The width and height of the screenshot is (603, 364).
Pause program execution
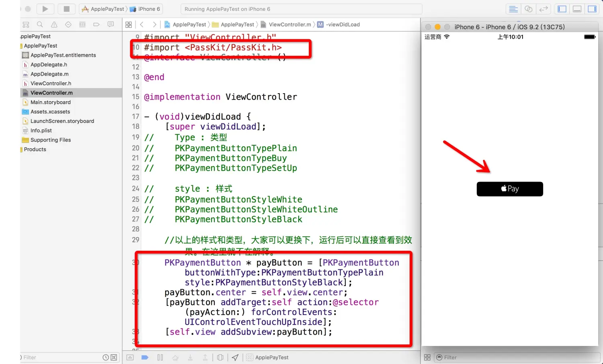coord(160,357)
